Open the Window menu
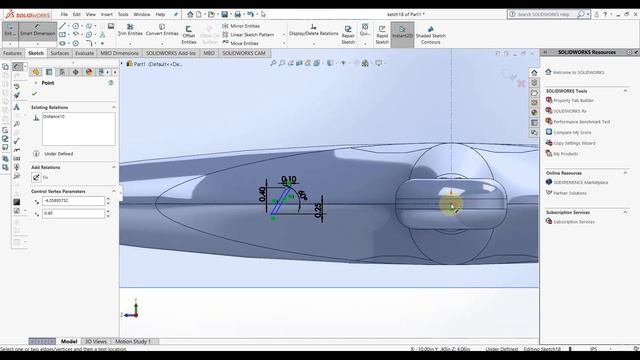 point(142,14)
